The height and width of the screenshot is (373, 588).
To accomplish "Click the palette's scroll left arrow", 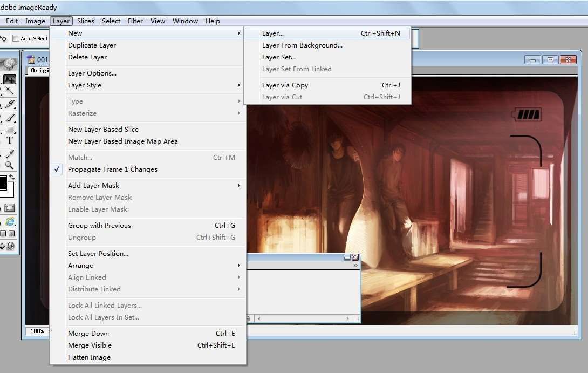I will [x=259, y=318].
